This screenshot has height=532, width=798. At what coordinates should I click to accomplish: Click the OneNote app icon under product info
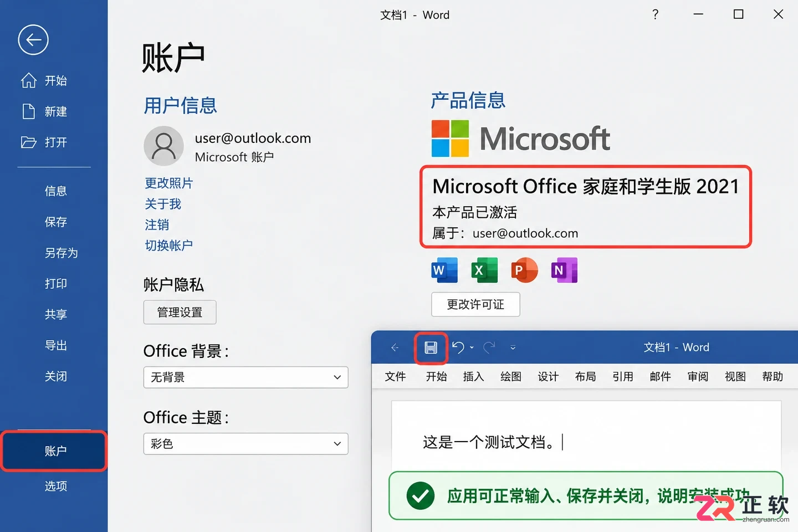click(564, 270)
